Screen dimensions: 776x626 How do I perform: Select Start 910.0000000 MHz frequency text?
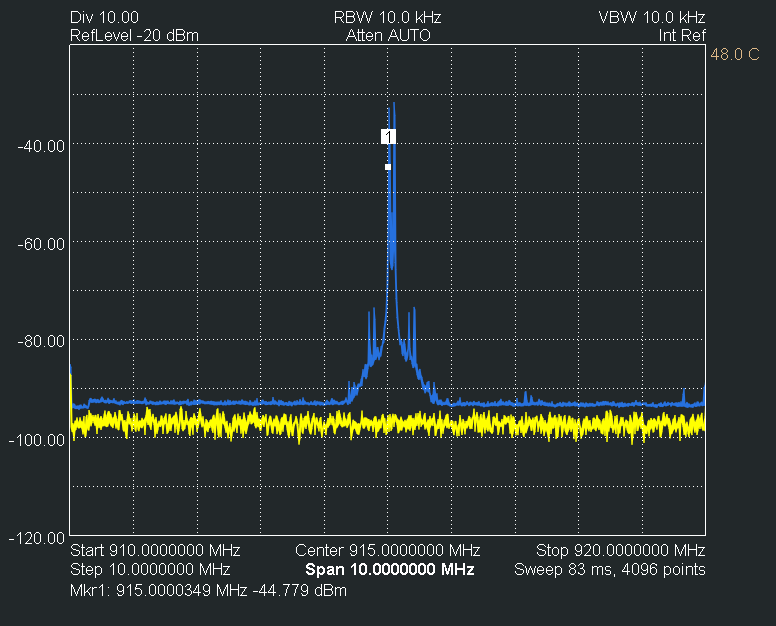[155, 550]
